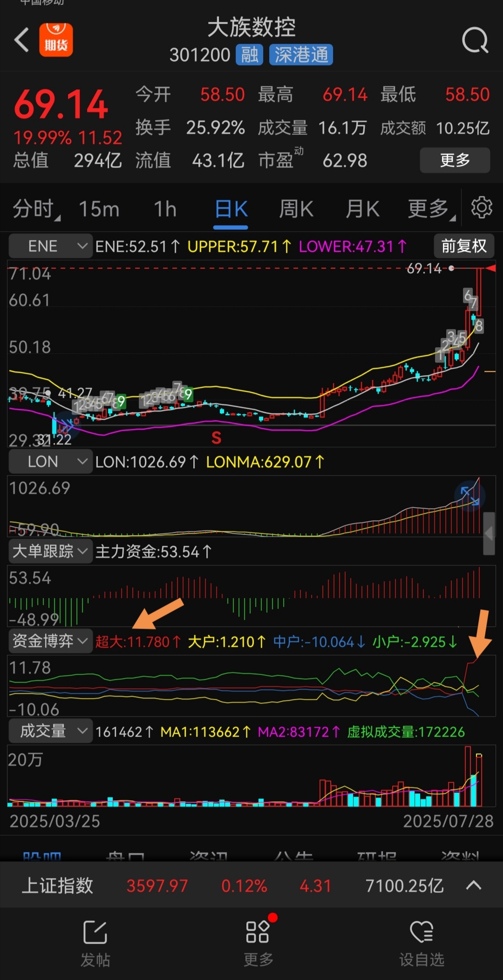Switch to the 15m chart tab
This screenshot has width=503, height=980.
99,209
